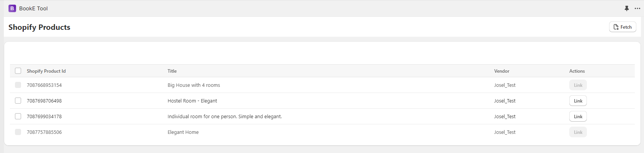Select the Big House with 4 rooms title
This screenshot has width=644, height=153.
tap(194, 85)
